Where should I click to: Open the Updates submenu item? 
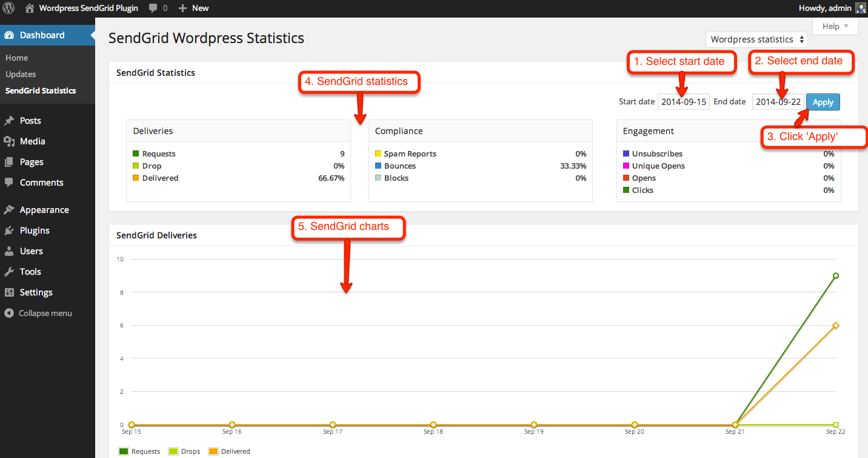(21, 74)
